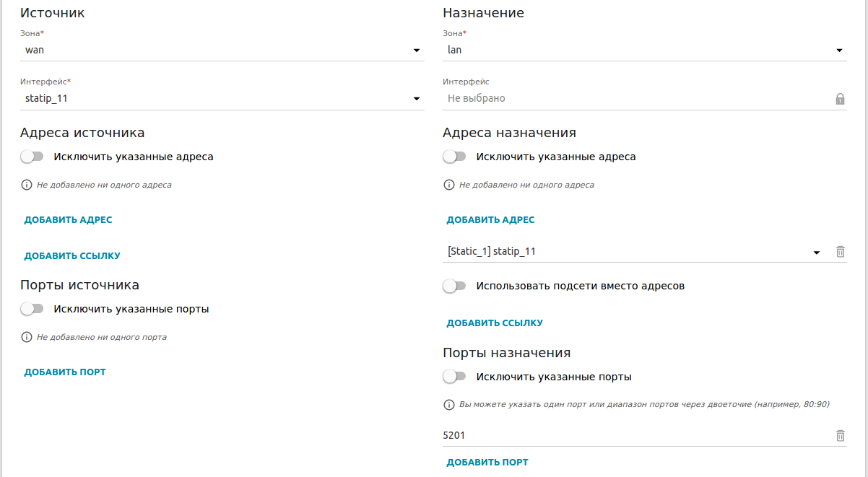Click info icon beside source ports note
The width and height of the screenshot is (868, 477).
[x=27, y=337]
